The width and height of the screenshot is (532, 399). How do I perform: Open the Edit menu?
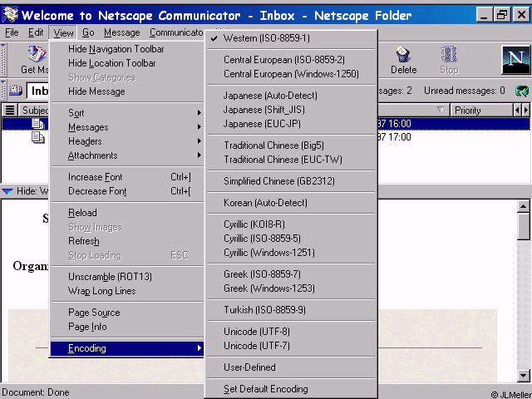click(x=35, y=32)
